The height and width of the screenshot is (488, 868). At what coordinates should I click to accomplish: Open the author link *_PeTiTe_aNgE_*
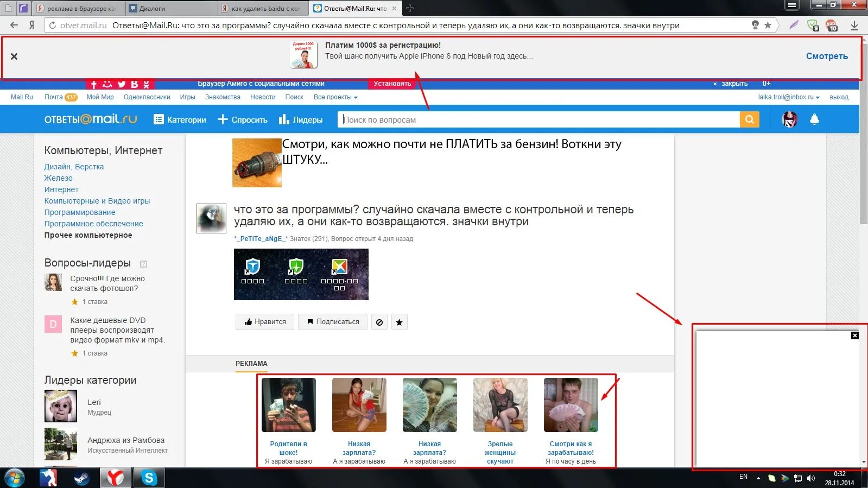tap(261, 239)
